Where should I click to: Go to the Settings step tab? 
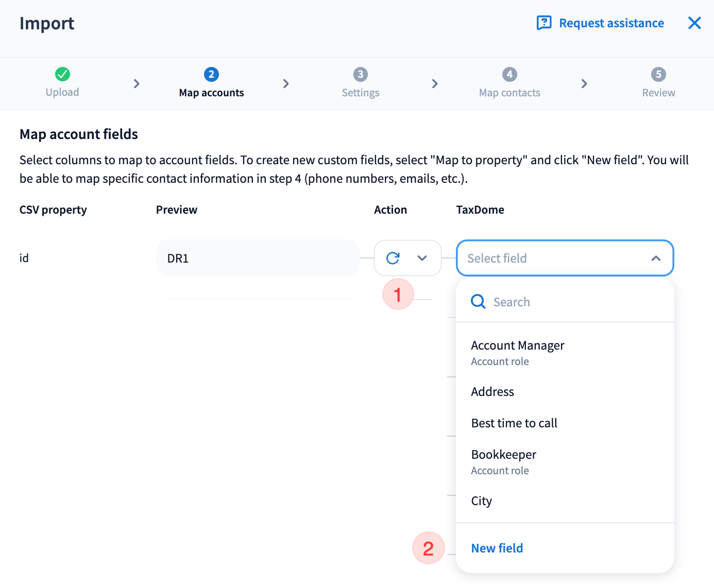360,93
